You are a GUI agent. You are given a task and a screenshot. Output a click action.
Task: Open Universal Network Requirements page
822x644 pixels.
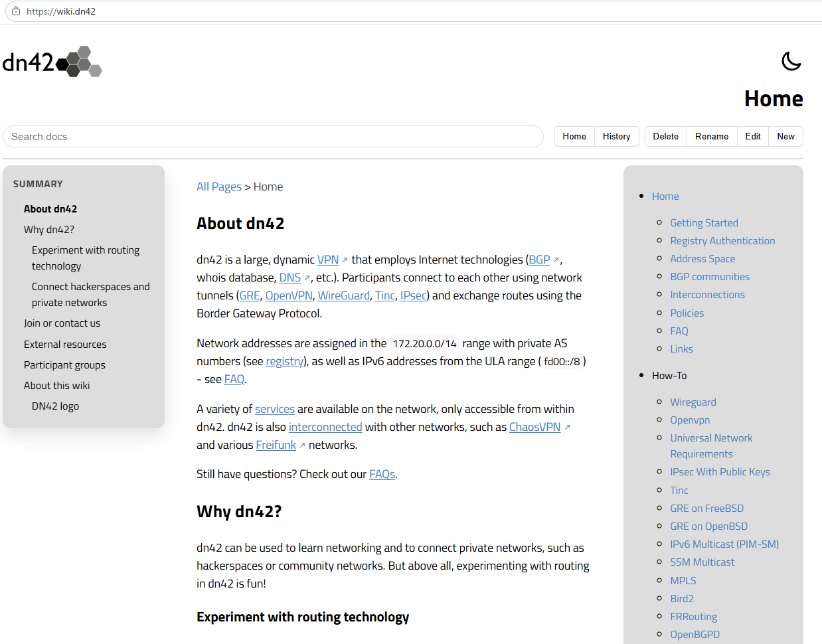711,446
